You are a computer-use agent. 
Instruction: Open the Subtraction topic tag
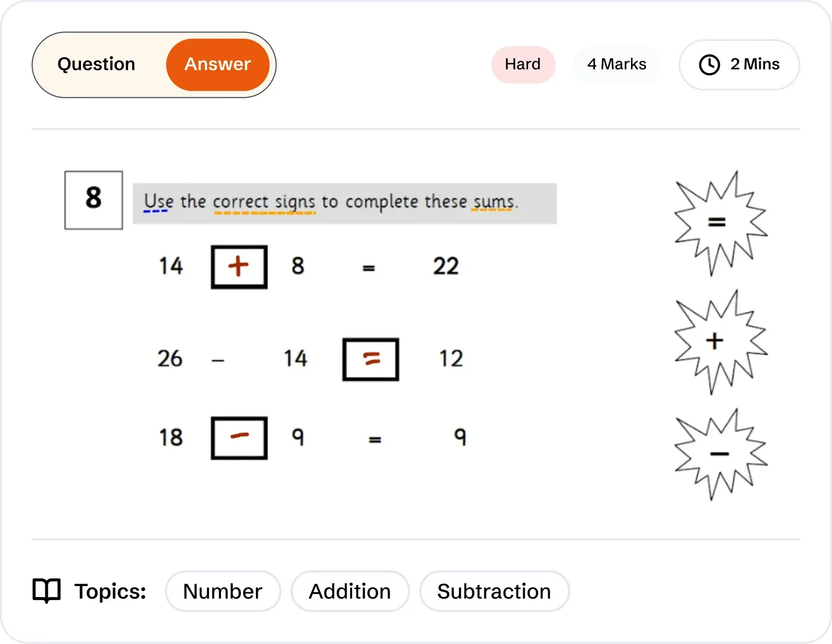494,591
